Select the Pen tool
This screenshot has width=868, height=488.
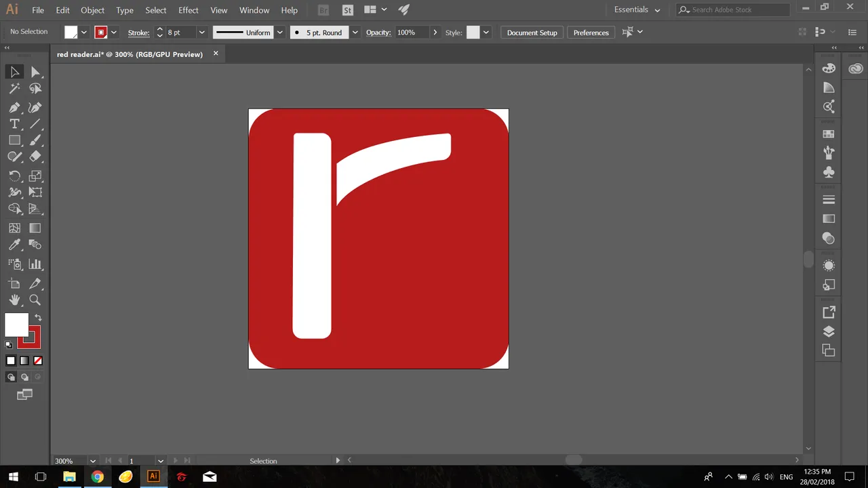click(x=14, y=107)
